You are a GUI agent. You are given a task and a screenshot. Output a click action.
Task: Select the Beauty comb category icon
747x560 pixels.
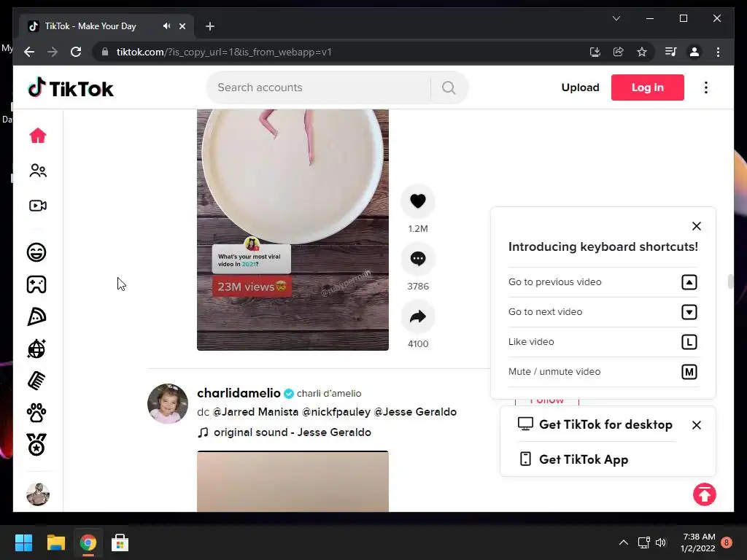[x=36, y=381]
